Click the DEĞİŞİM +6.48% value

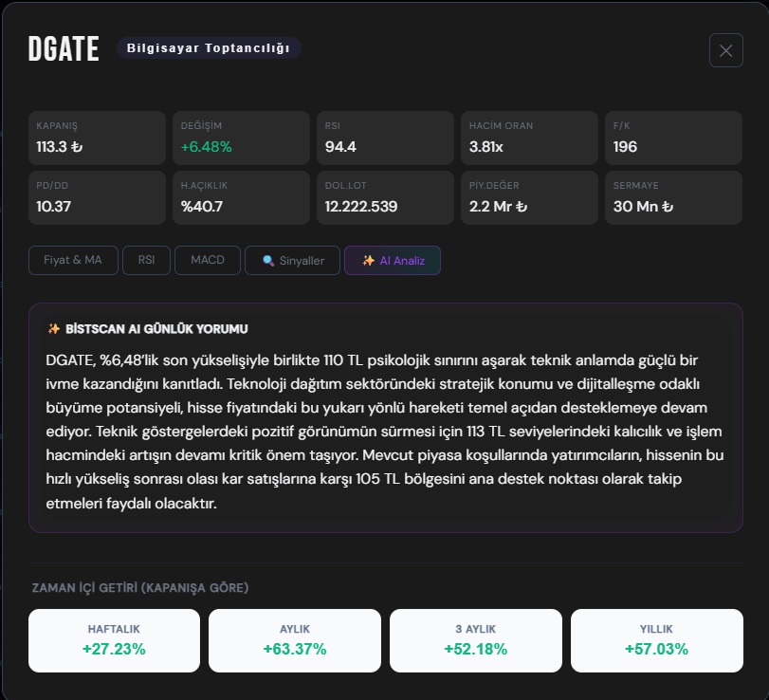pyautogui.click(x=206, y=147)
